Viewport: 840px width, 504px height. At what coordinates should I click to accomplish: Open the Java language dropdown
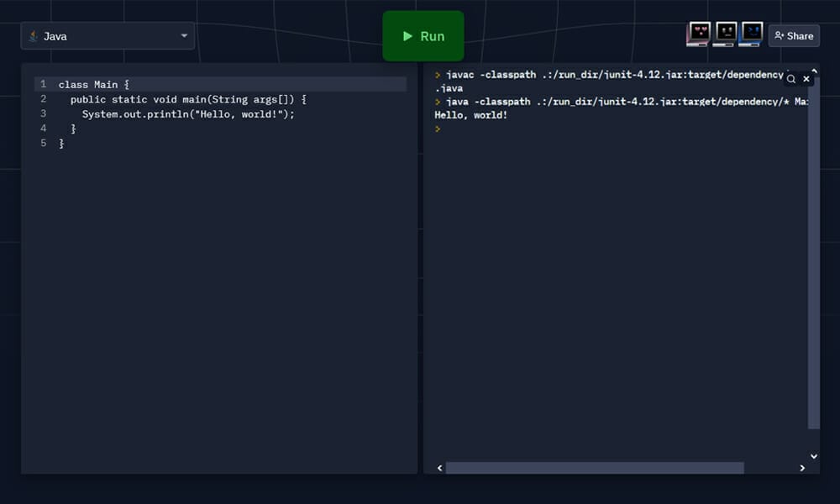coord(108,36)
